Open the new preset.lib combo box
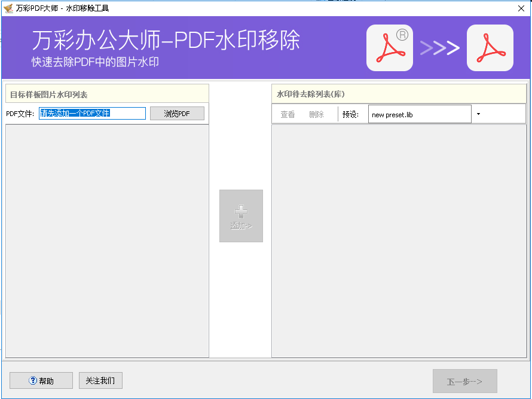Image resolution: width=532 pixels, height=399 pixels. pos(420,114)
